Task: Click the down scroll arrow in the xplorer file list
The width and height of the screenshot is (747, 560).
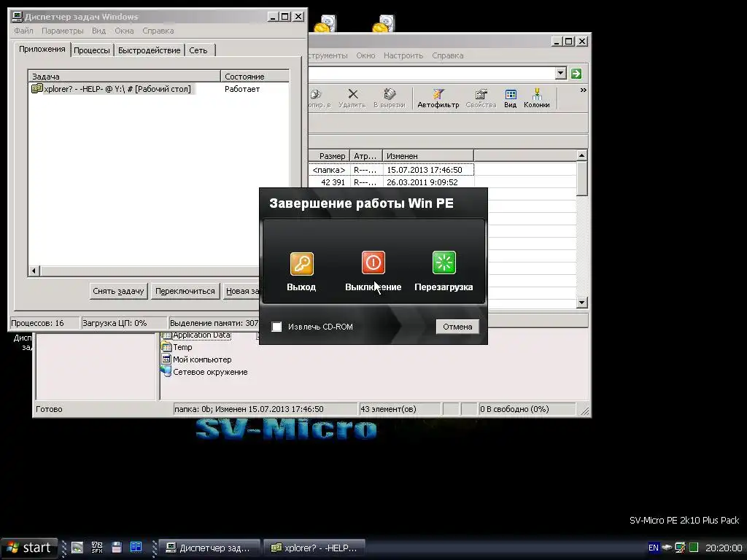Action: [x=581, y=303]
